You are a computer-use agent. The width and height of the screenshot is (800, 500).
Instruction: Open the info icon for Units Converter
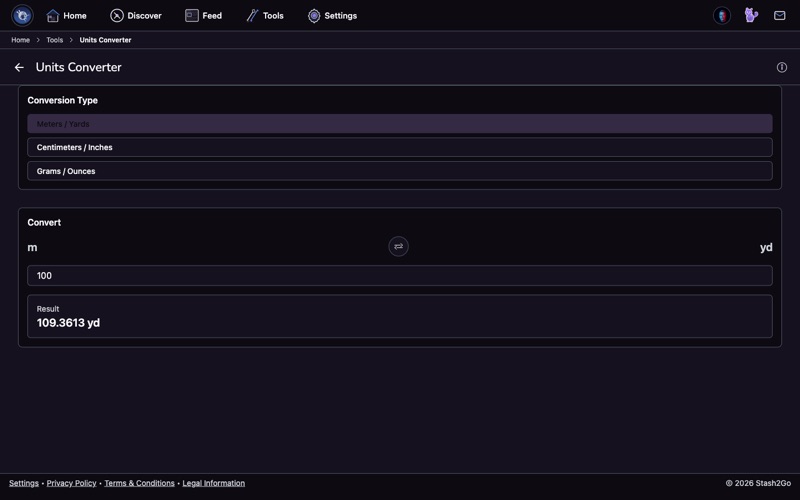click(x=782, y=67)
